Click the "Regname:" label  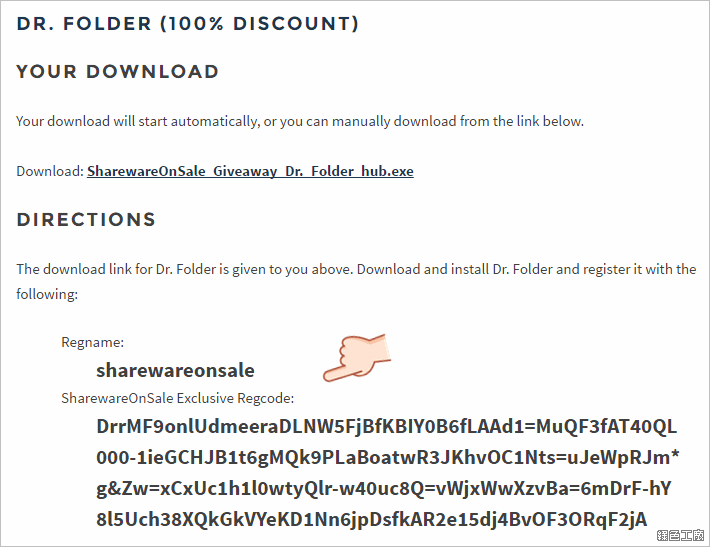pos(92,342)
